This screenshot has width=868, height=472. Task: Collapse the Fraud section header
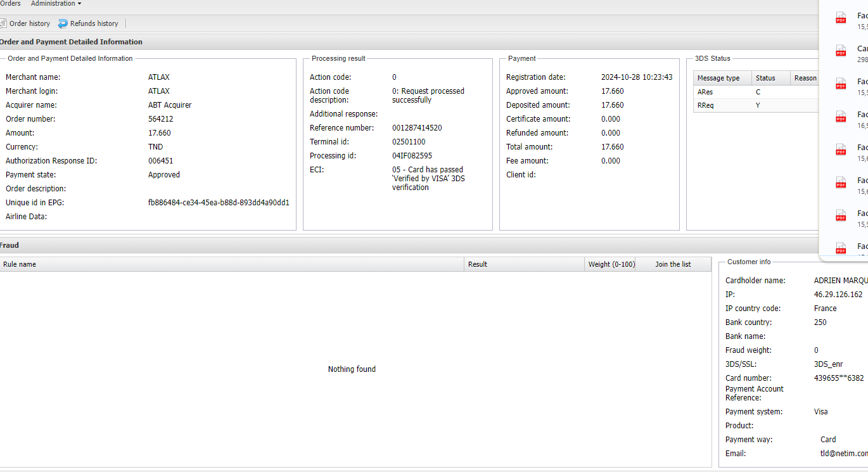pyautogui.click(x=10, y=245)
